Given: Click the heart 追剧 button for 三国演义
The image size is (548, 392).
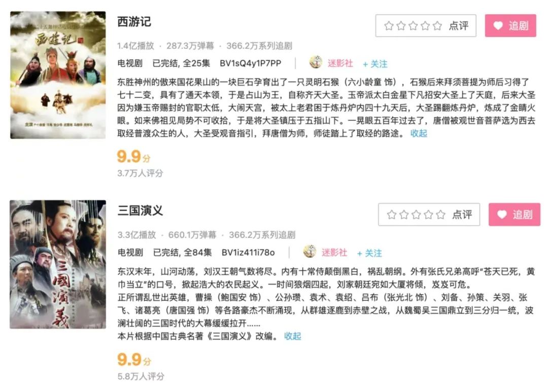Looking at the screenshot, I should pyautogui.click(x=514, y=215).
